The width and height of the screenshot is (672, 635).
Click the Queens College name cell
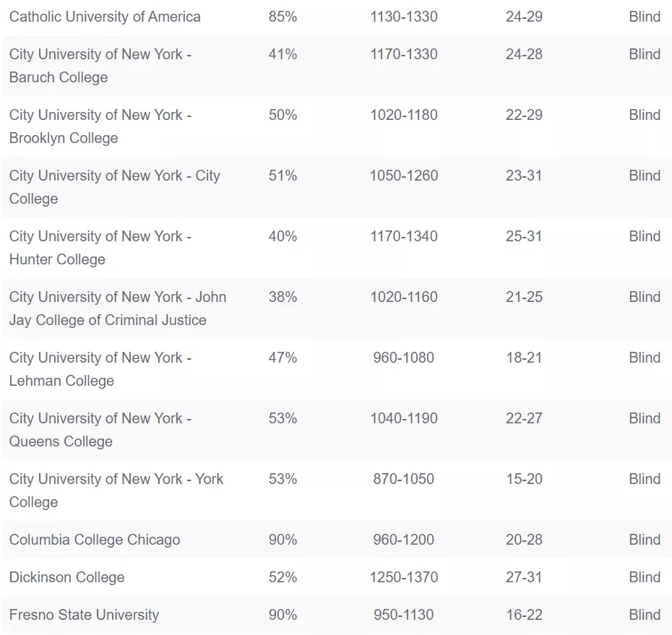pos(100,430)
